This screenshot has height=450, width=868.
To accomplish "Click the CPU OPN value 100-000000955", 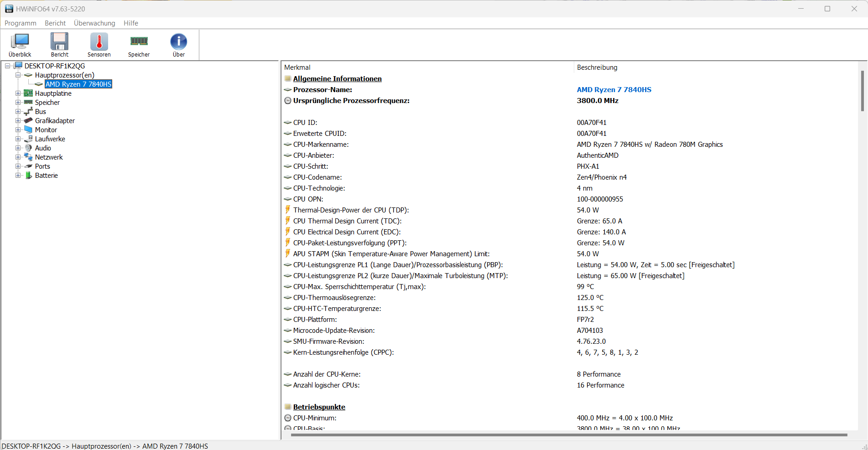I will 600,199.
